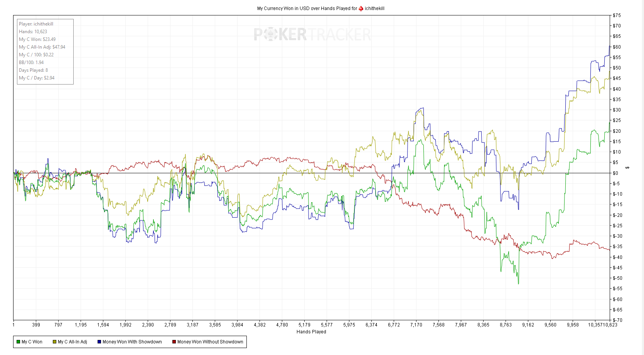Click 'Hands: 10,623' in the stats box
This screenshot has height=355, width=644.
point(33,32)
